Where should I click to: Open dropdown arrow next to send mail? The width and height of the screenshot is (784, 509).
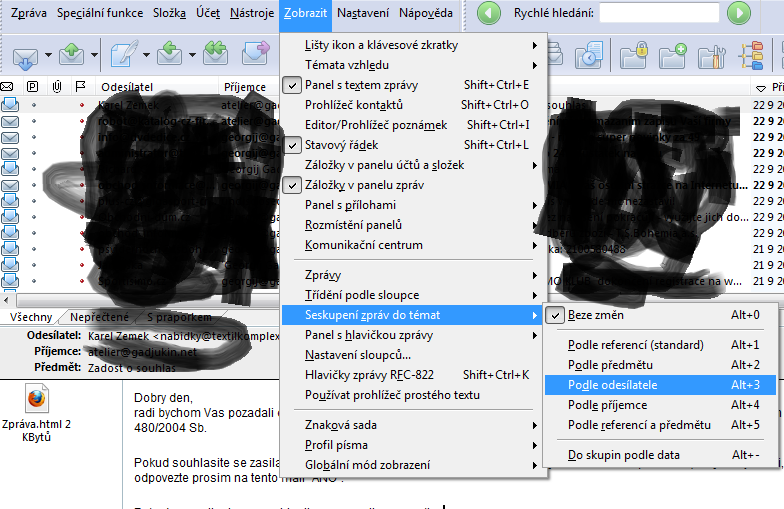[94, 54]
